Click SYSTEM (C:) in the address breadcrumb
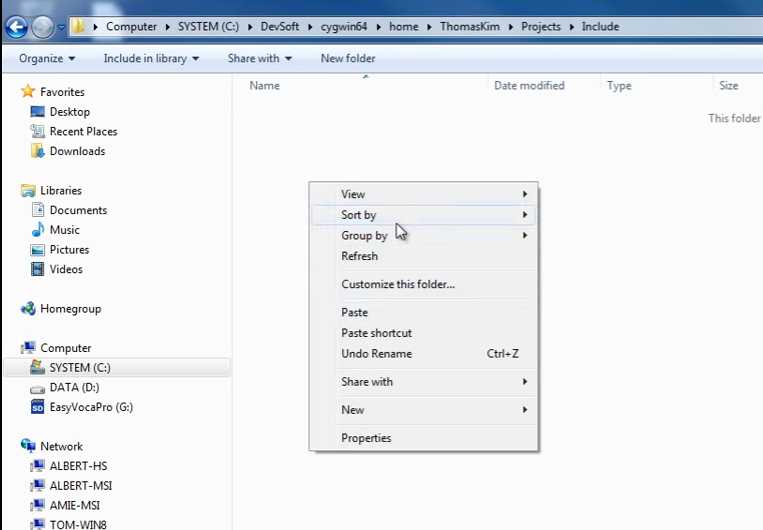Screen dimensions: 763x530 [x=208, y=26]
